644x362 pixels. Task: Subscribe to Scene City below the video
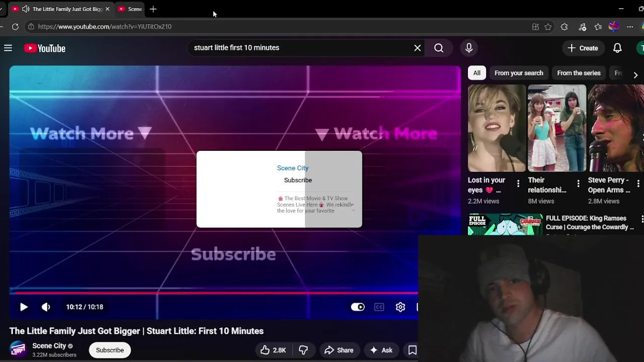[x=110, y=350]
